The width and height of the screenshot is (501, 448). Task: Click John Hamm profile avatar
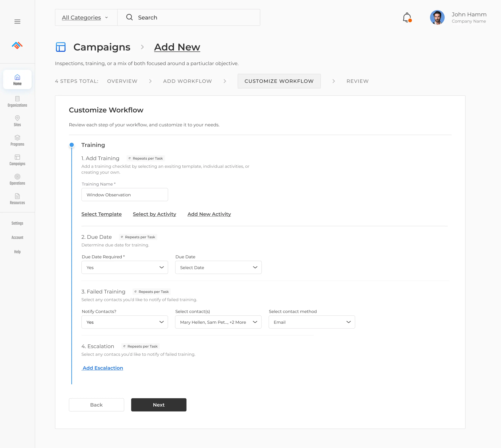click(437, 17)
